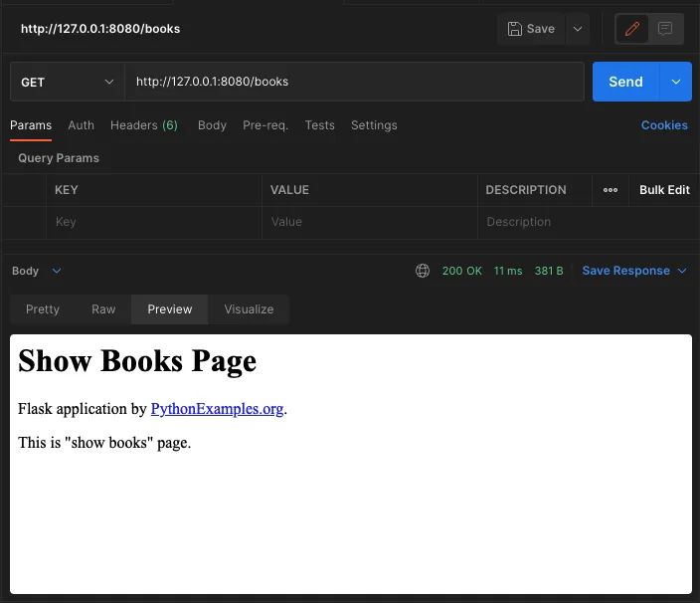
Task: Click the Value input cell
Action: pos(370,222)
